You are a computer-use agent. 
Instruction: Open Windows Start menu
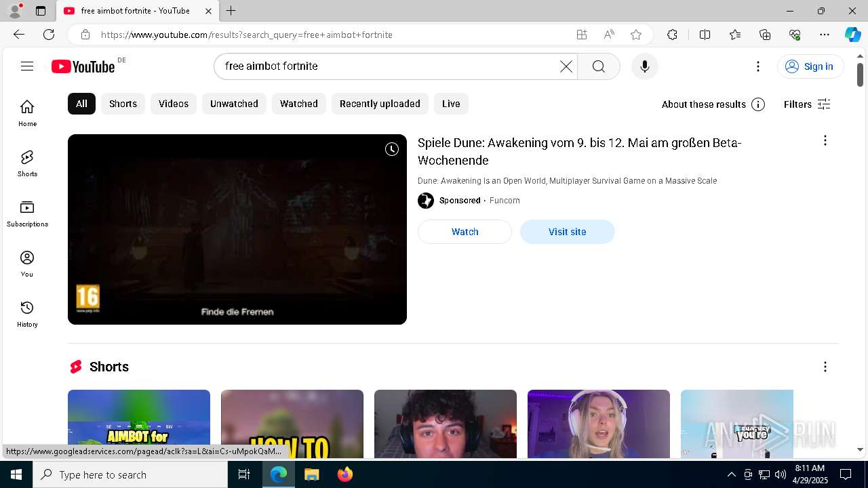point(16,474)
